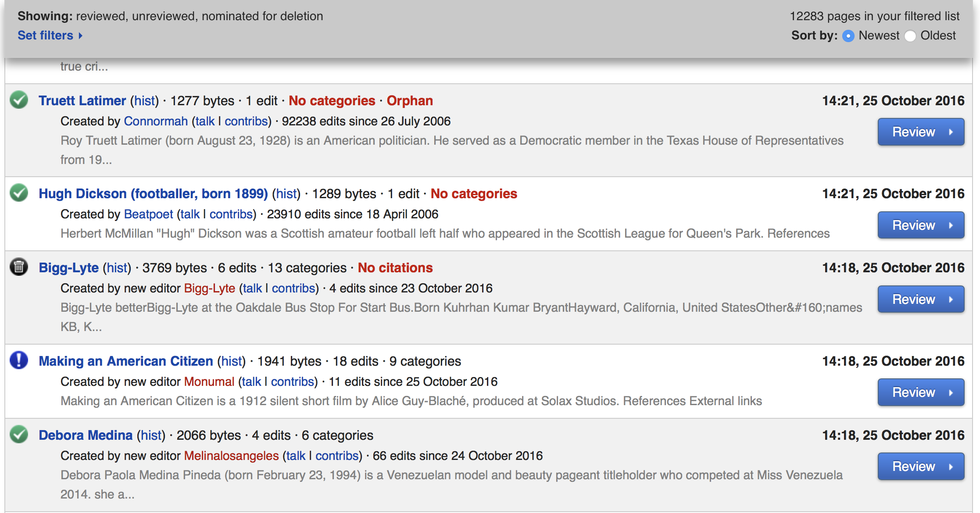Open Hugh Dickson (footballer, born 1899) article
The width and height of the screenshot is (980, 513).
[153, 194]
